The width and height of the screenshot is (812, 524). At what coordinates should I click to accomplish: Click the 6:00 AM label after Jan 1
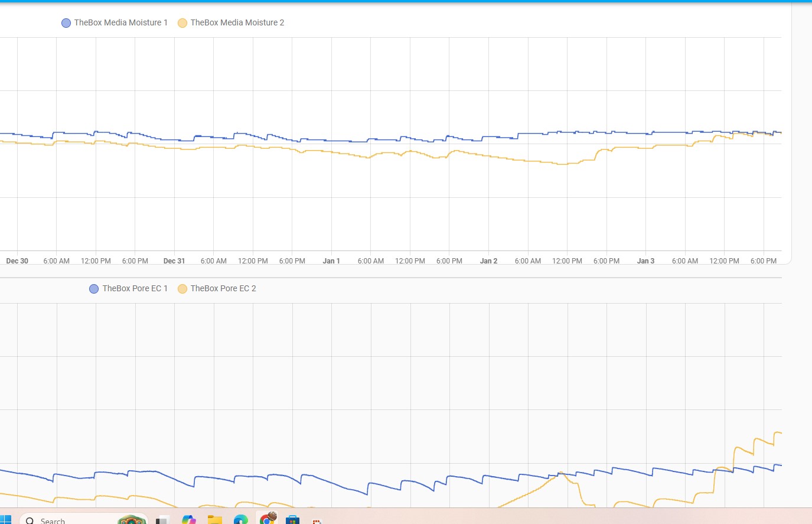pyautogui.click(x=370, y=261)
